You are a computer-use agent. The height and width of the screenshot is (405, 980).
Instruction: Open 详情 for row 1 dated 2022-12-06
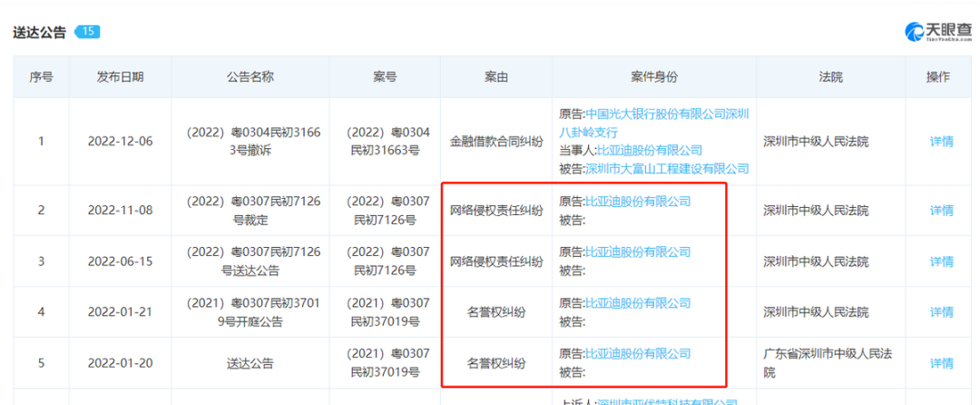tap(941, 142)
